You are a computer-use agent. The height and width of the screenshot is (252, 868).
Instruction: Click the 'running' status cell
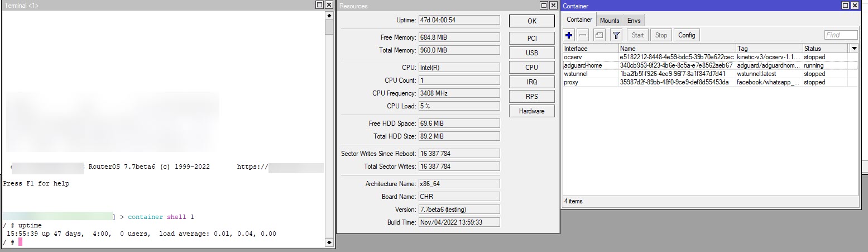pyautogui.click(x=826, y=65)
